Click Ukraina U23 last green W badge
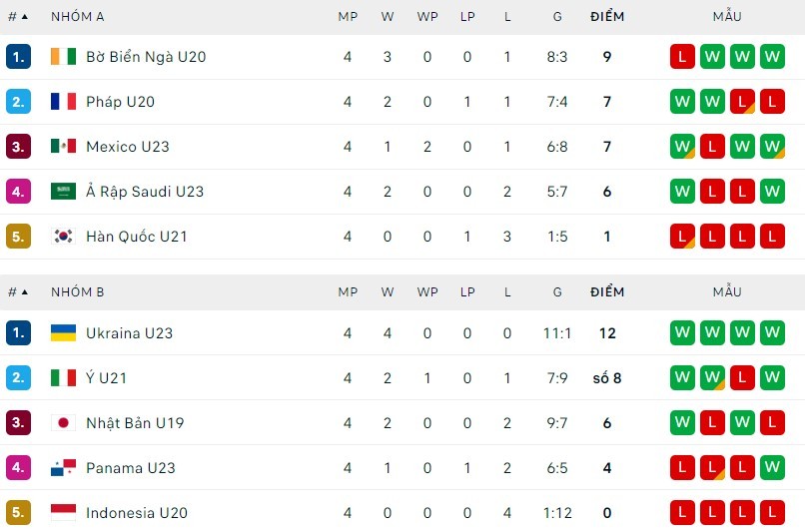 pyautogui.click(x=772, y=333)
